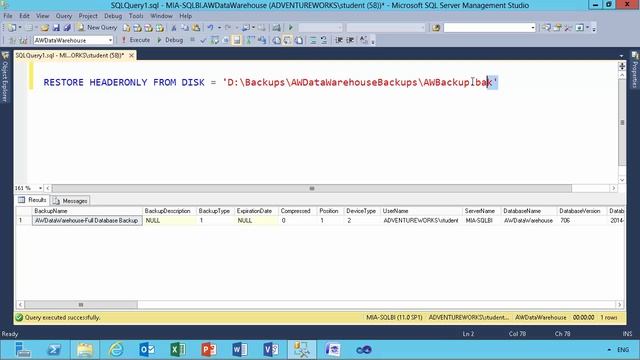This screenshot has height=360, width=640.
Task: Click the Parse checkmark icon
Action: pos(203,40)
